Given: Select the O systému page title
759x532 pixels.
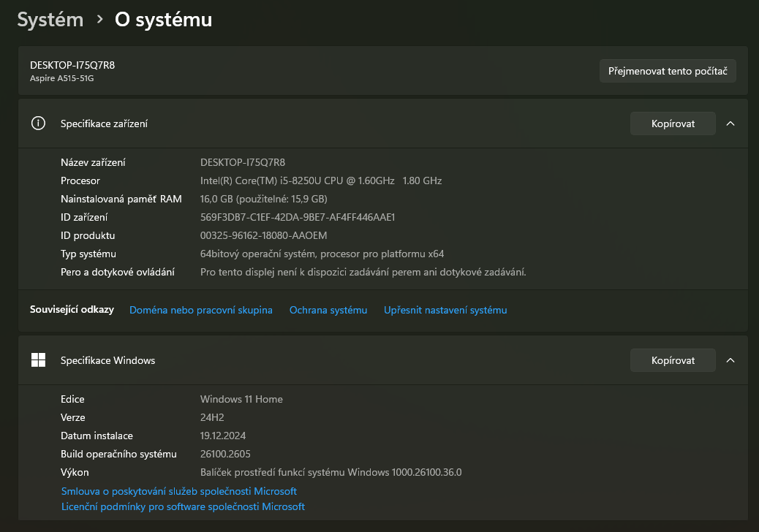Looking at the screenshot, I should 163,20.
